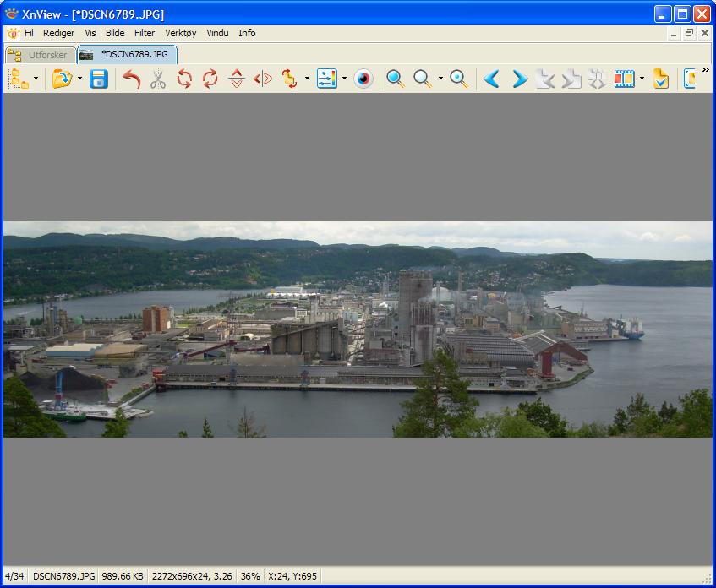Open the lossless transformations dropdown arrow
This screenshot has width=716, height=588.
pyautogui.click(x=307, y=79)
